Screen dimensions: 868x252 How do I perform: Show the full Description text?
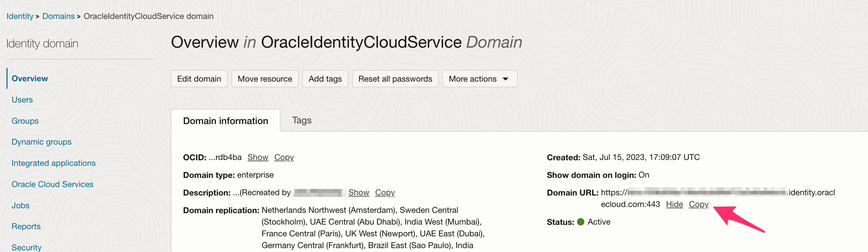[359, 192]
